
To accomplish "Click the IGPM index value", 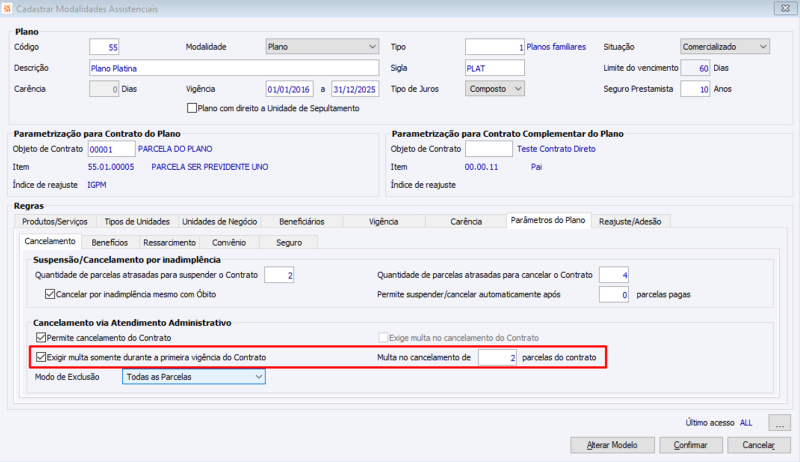I will point(97,185).
